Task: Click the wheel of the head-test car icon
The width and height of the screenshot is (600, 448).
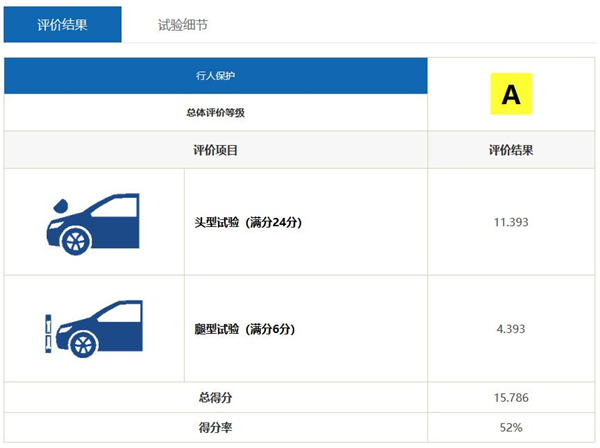Action: tap(76, 240)
